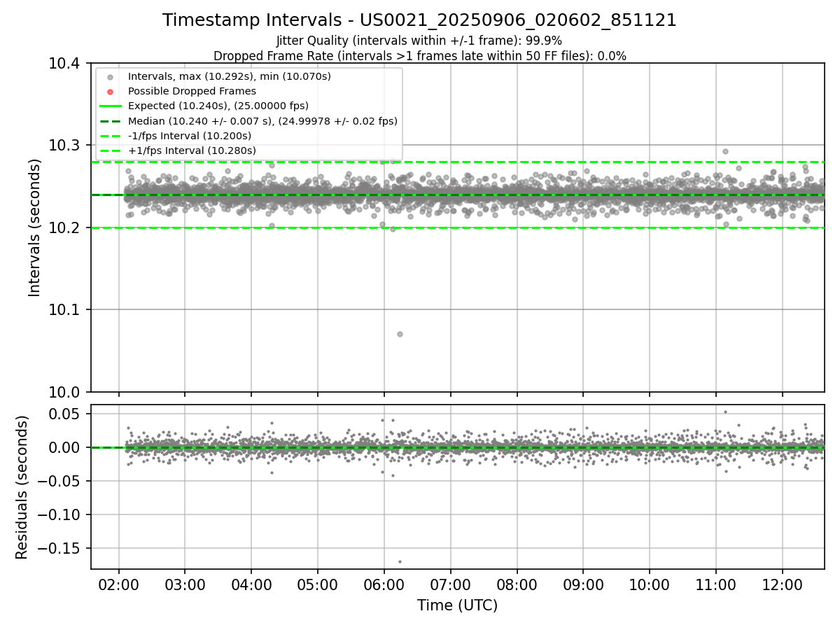Click the x-axis tick label '12:00'

(783, 584)
